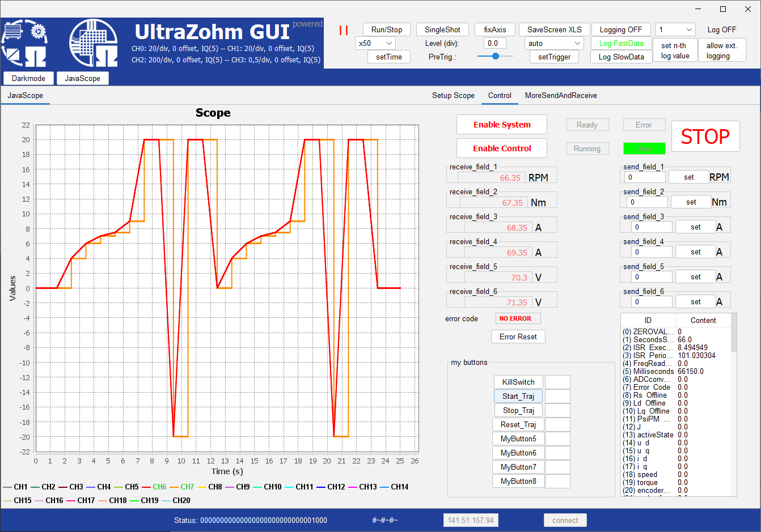This screenshot has height=532, width=761.
Task: Click set button for send_field_1 RPM
Action: [689, 177]
